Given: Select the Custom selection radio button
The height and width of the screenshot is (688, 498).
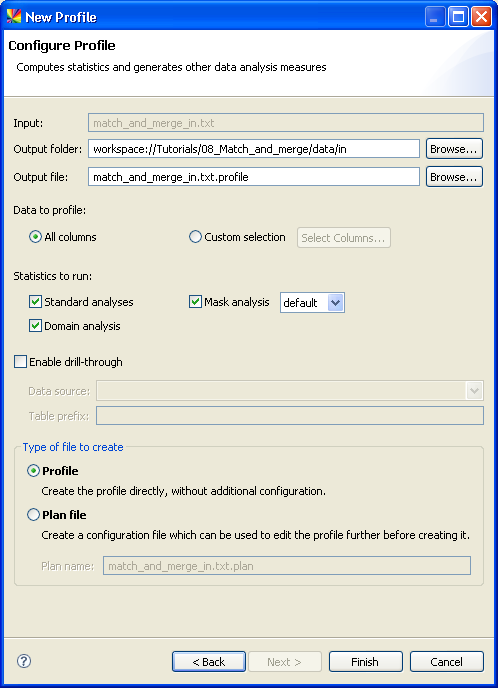Looking at the screenshot, I should (x=195, y=237).
